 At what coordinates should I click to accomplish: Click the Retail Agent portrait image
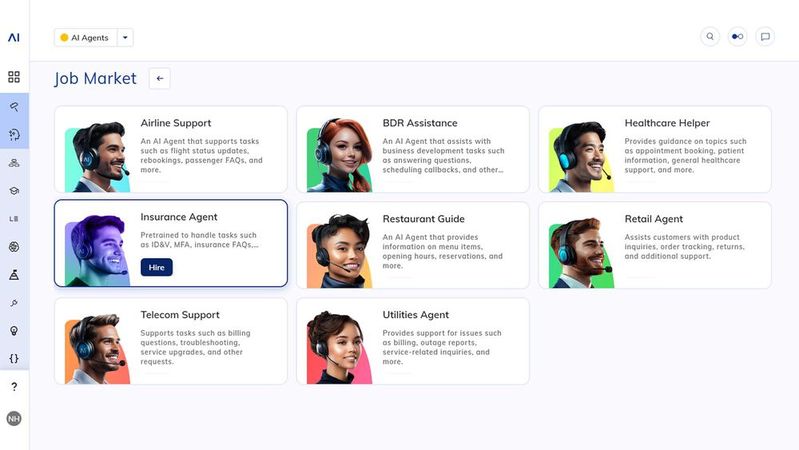[581, 253]
